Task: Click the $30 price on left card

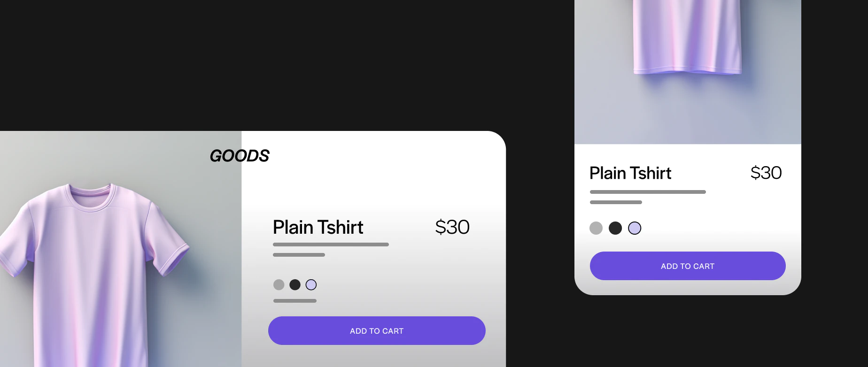Action: click(x=452, y=227)
